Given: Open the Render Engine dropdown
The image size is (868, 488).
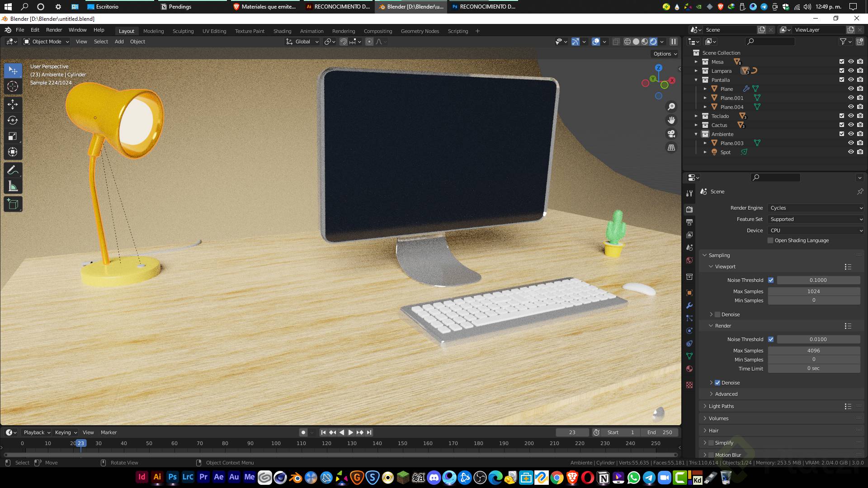Looking at the screenshot, I should tap(816, 208).
